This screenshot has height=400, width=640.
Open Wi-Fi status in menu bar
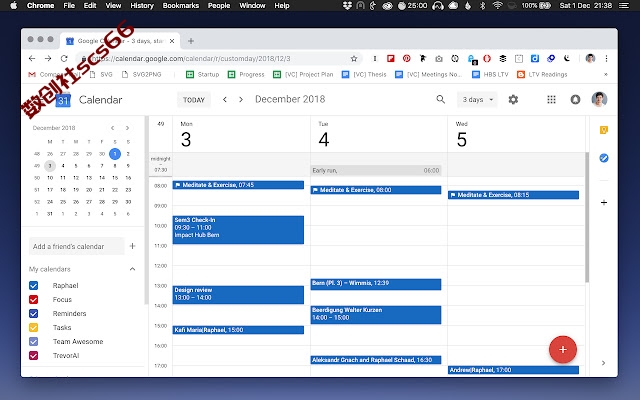click(497, 5)
